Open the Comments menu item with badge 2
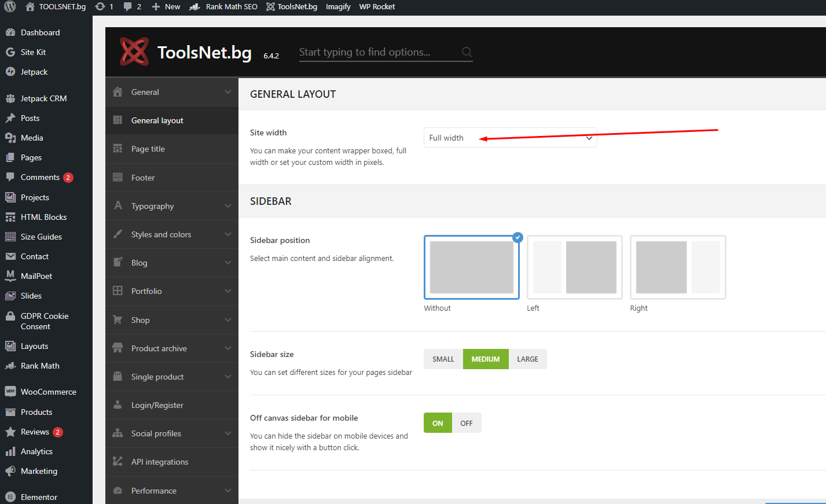The width and height of the screenshot is (826, 504). pos(46,177)
